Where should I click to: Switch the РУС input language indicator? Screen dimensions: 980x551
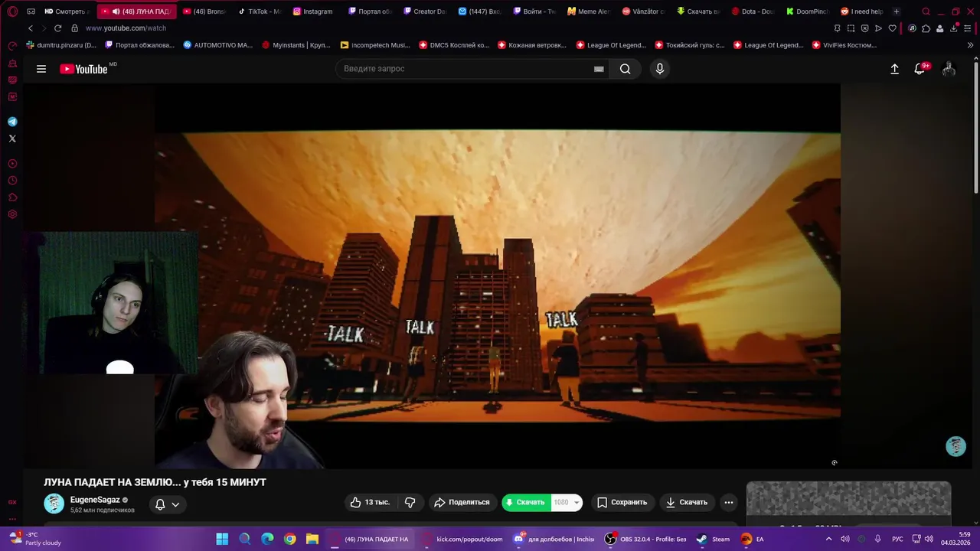click(x=897, y=539)
